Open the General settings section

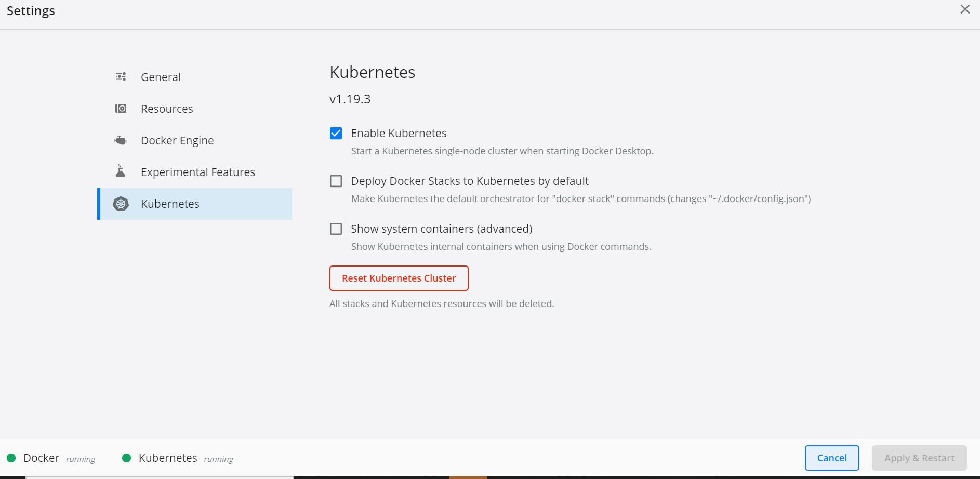161,77
